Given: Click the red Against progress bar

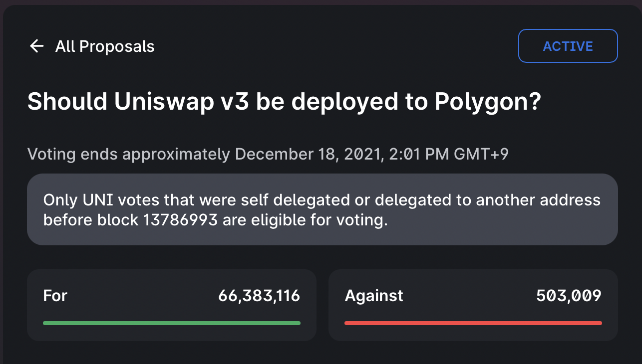Looking at the screenshot, I should (x=473, y=323).
